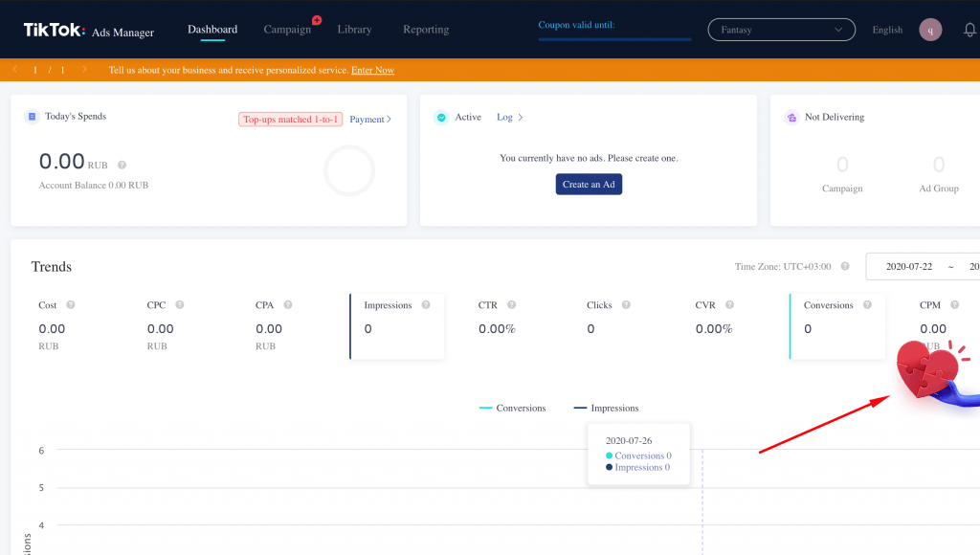The height and width of the screenshot is (555, 980).
Task: Select the Impressions metric card
Action: [x=397, y=326]
